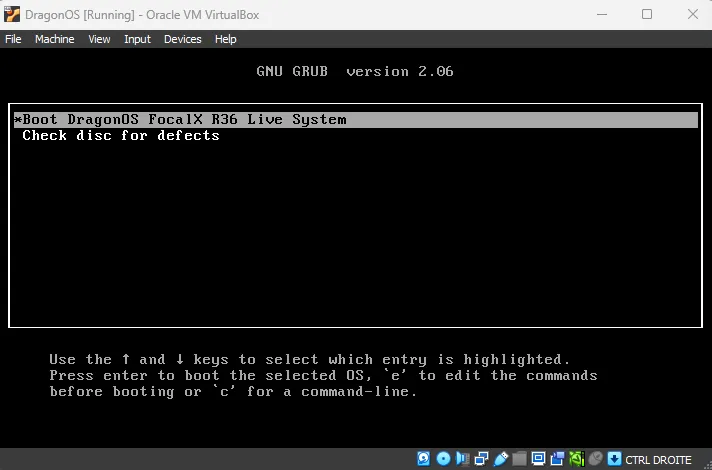Click the display settings status icon
The width and height of the screenshot is (712, 470).
point(539,459)
